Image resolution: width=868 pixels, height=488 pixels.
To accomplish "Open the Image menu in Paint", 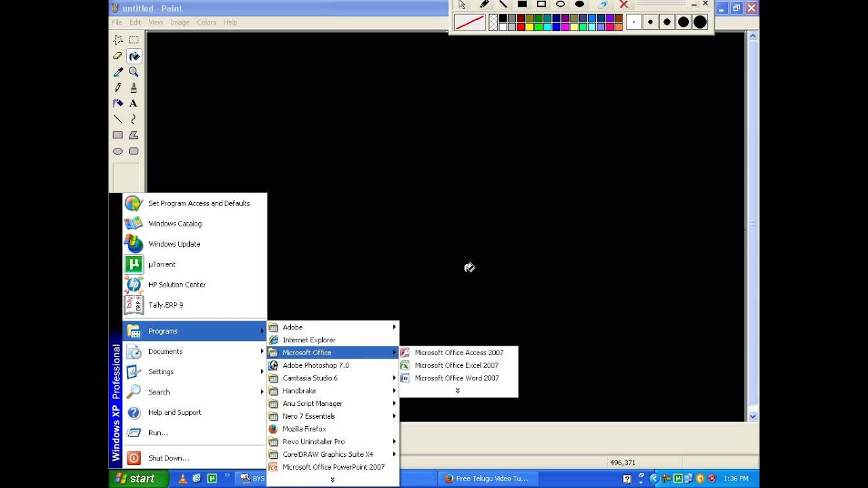I will [x=180, y=22].
